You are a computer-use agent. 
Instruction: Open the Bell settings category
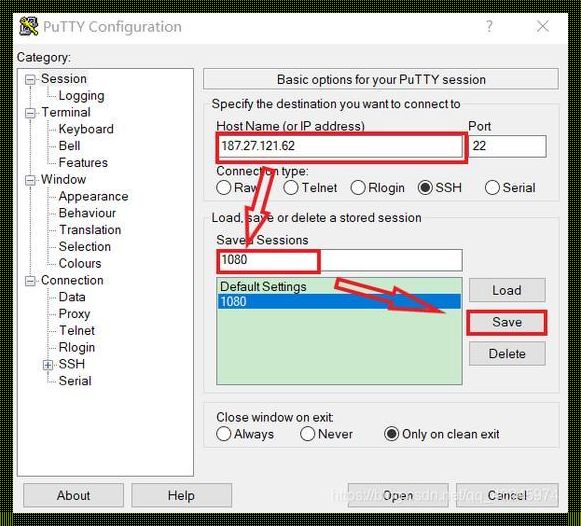coord(69,146)
